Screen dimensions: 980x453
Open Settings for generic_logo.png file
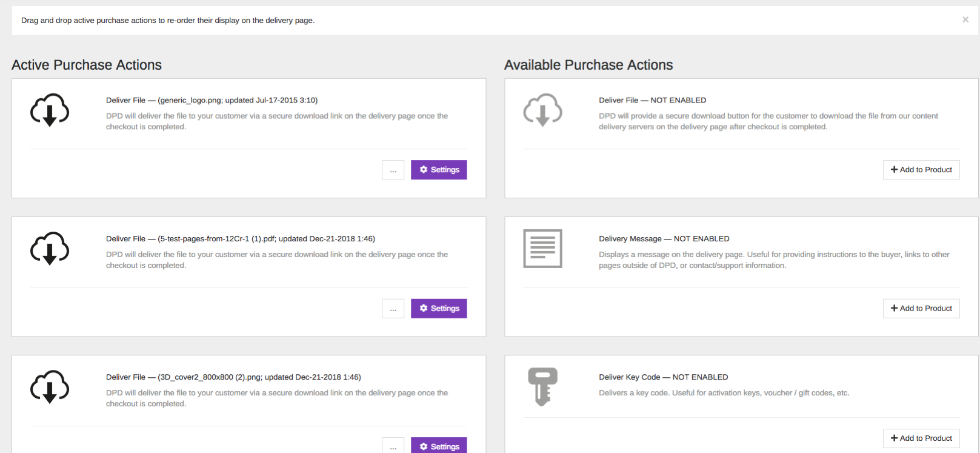click(439, 170)
